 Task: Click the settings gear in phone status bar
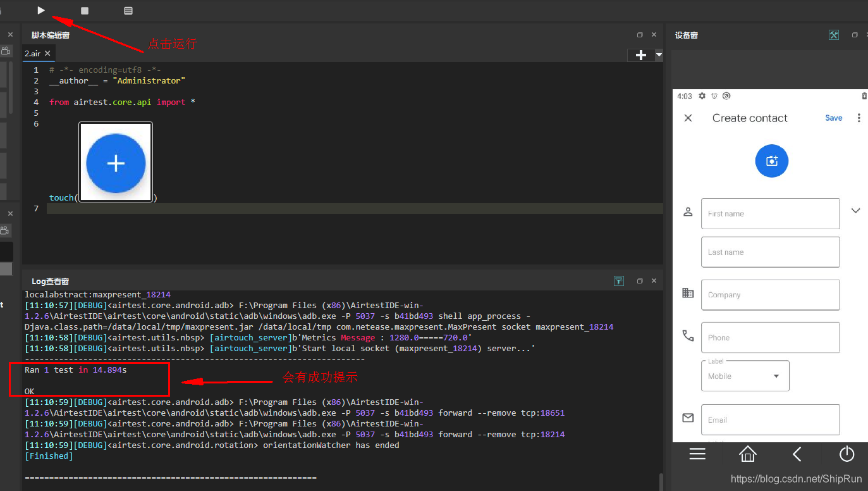pos(702,96)
